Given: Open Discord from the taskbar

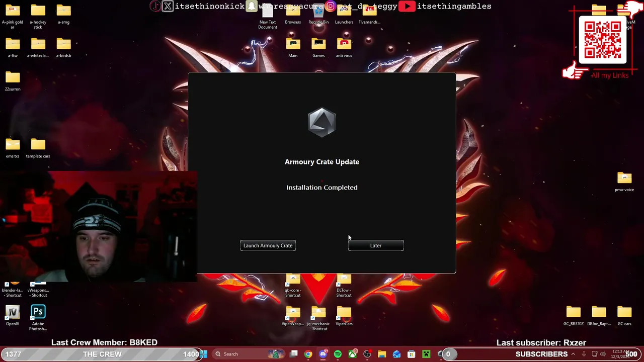Looking at the screenshot, I should (323, 354).
